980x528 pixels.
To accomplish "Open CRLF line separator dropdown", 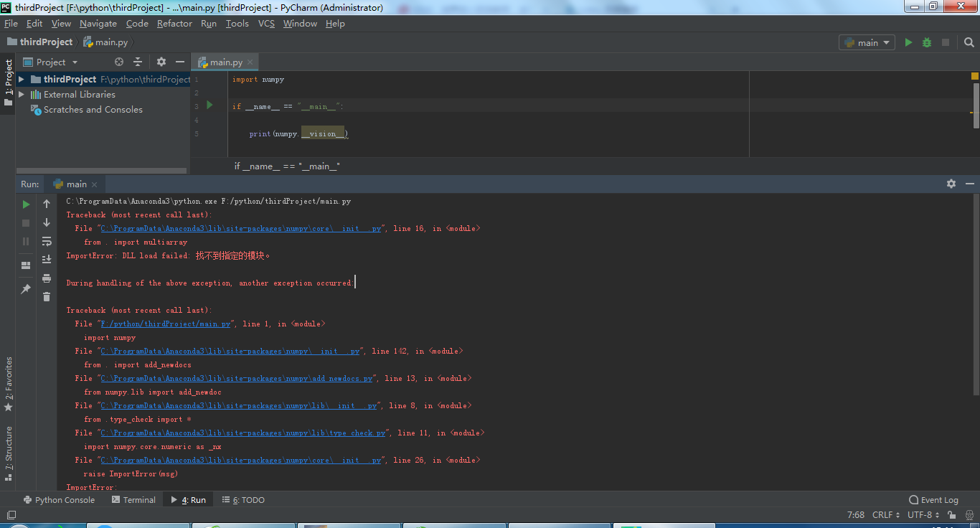I will click(x=886, y=515).
